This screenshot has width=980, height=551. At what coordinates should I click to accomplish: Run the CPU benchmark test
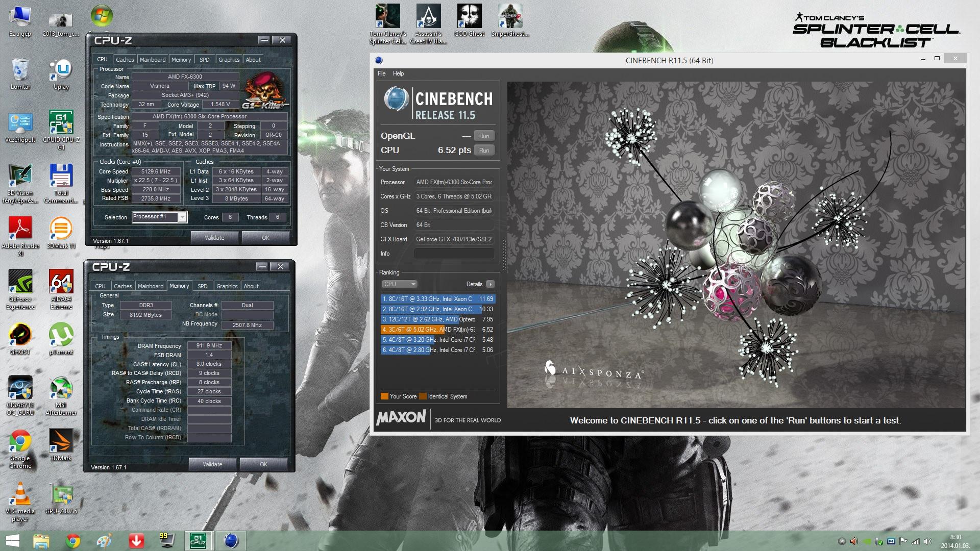484,151
